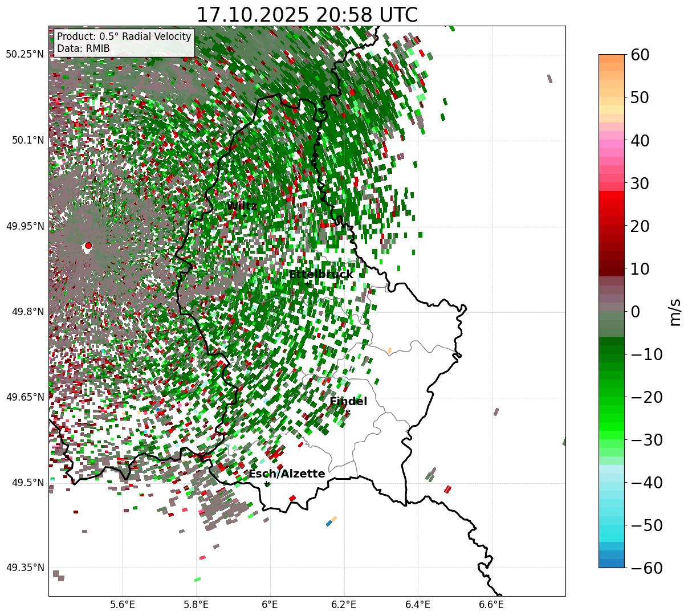Select the Ettelbruck city label
The height and width of the screenshot is (616, 688).
tap(321, 275)
